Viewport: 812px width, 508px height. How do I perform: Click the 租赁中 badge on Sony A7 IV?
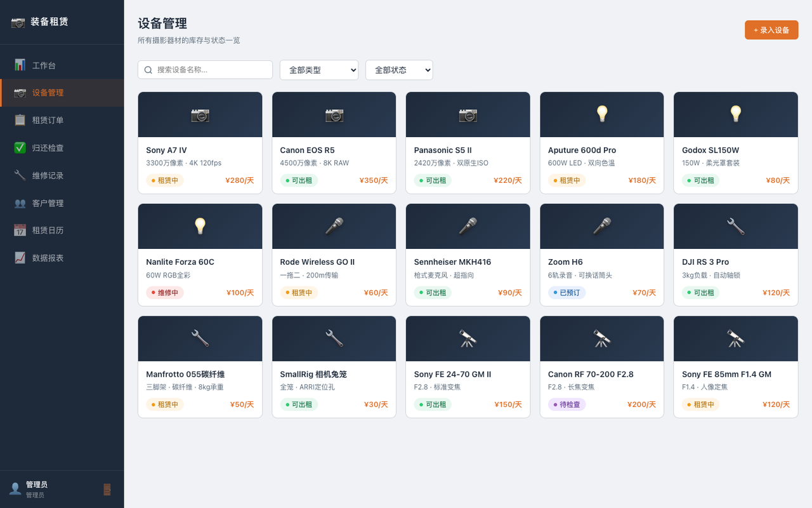pyautogui.click(x=165, y=180)
